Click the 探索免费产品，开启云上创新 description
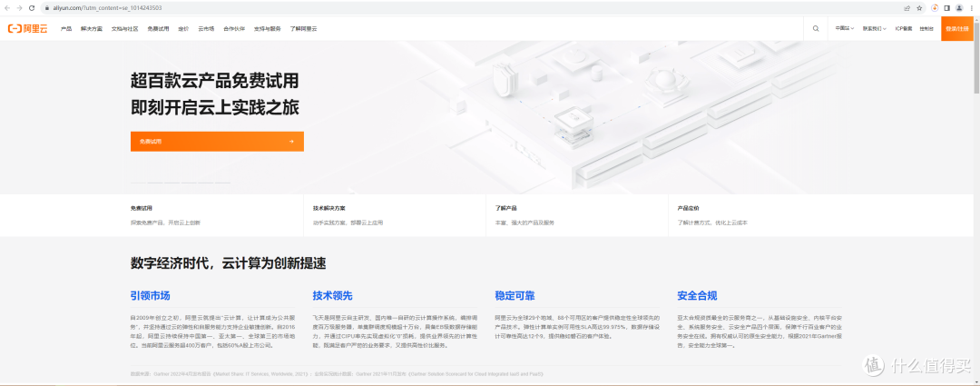This screenshot has height=386, width=980. (166, 223)
